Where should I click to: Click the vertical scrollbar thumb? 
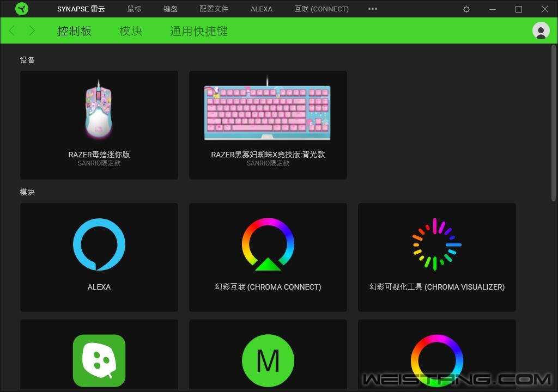click(554, 123)
